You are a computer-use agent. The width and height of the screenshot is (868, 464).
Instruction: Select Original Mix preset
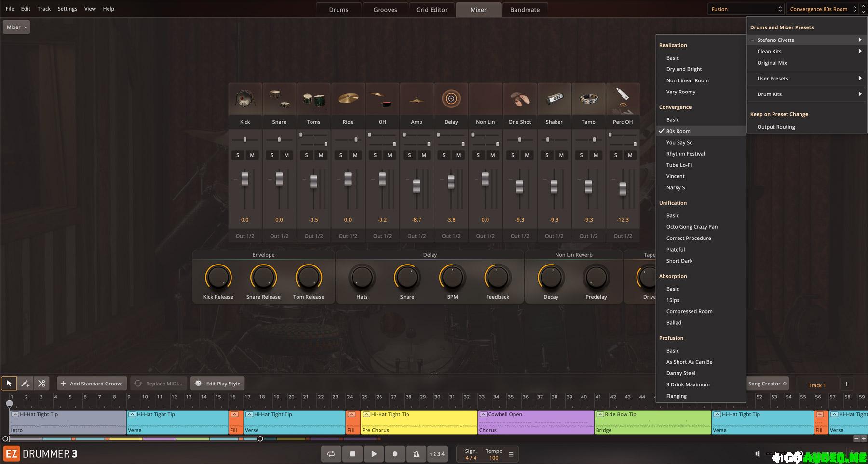tap(807, 63)
